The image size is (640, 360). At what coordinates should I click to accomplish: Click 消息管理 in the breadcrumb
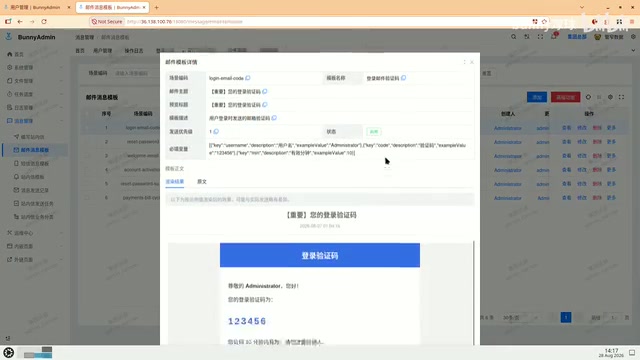coord(84,37)
